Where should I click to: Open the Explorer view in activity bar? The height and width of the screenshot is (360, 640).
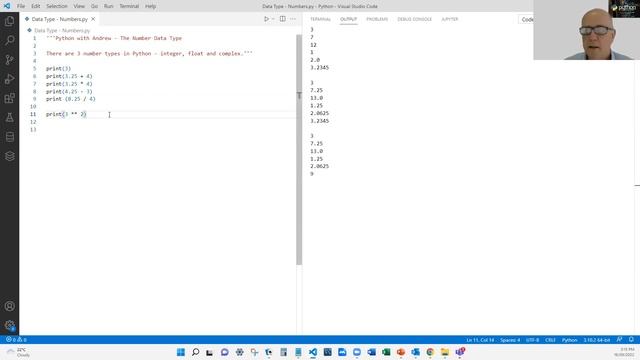tap(9, 21)
